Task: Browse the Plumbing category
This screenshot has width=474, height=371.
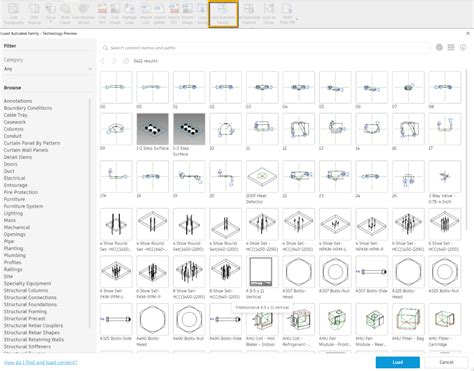Action: tap(15, 255)
